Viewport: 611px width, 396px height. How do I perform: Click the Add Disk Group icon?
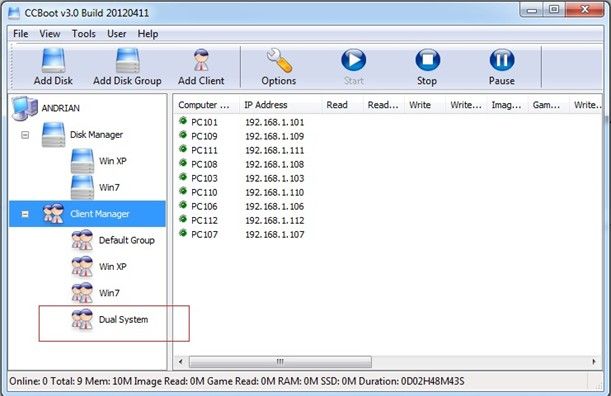click(127, 60)
